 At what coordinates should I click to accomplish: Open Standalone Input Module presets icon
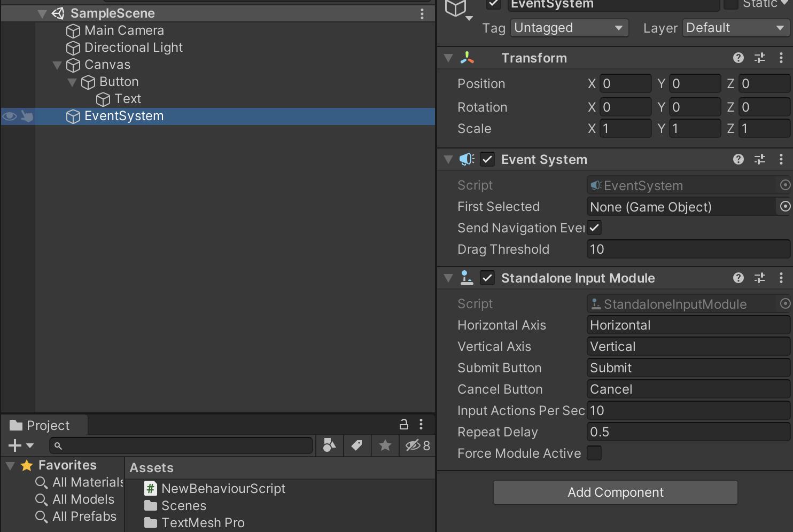pyautogui.click(x=760, y=278)
